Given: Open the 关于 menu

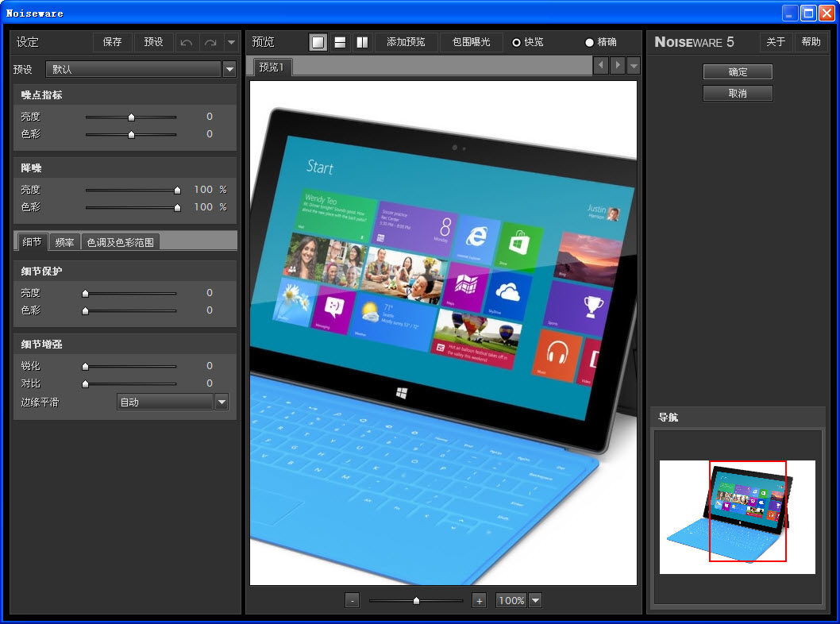Looking at the screenshot, I should (x=776, y=42).
